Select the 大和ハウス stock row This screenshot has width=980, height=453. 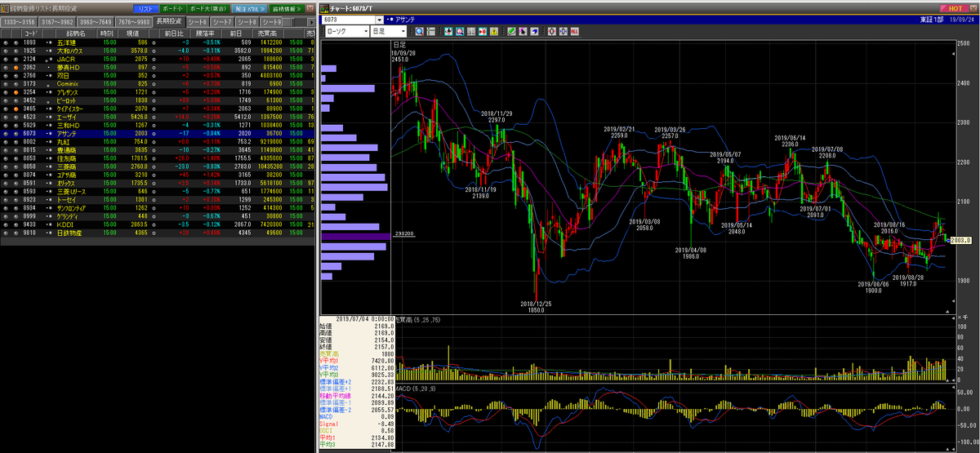point(158,49)
